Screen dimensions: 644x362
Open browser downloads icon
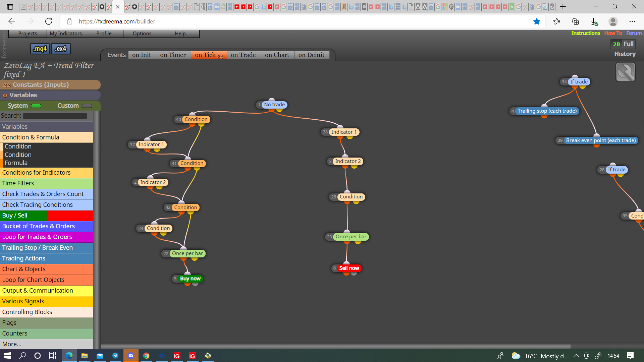594,21
